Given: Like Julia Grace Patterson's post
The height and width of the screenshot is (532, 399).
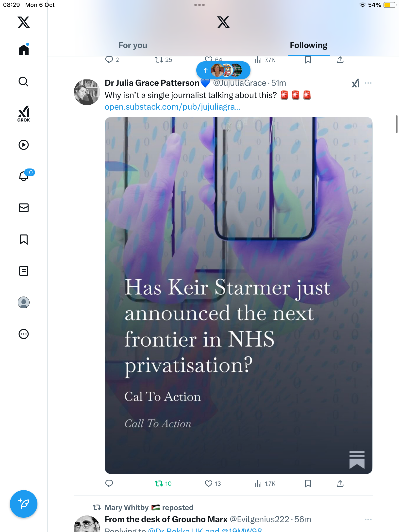Looking at the screenshot, I should (209, 483).
